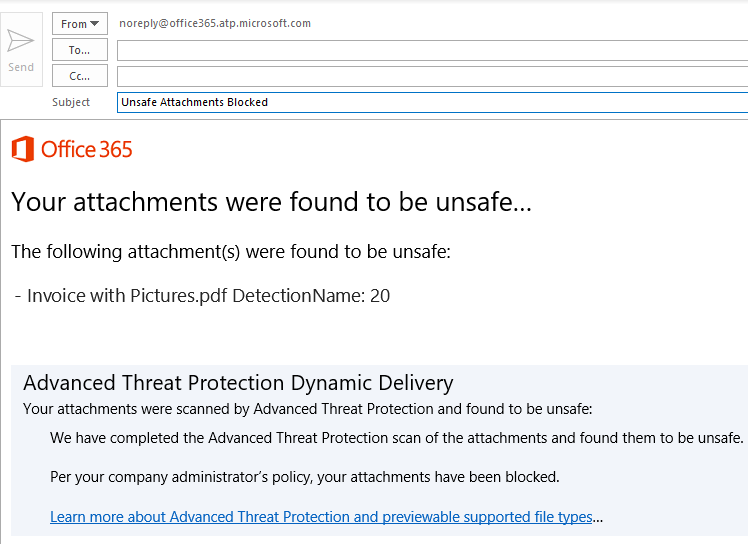The image size is (748, 544).
Task: Click the orange Office logo icon
Action: 23,149
